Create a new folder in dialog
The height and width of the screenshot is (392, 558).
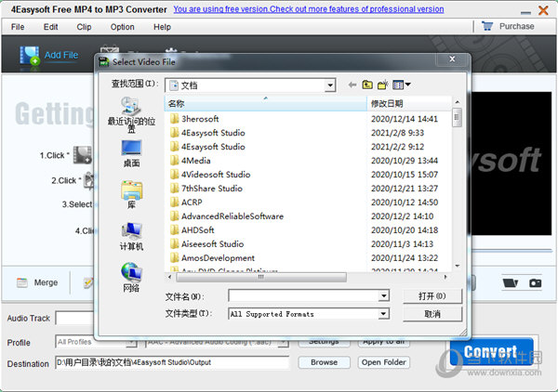[383, 85]
